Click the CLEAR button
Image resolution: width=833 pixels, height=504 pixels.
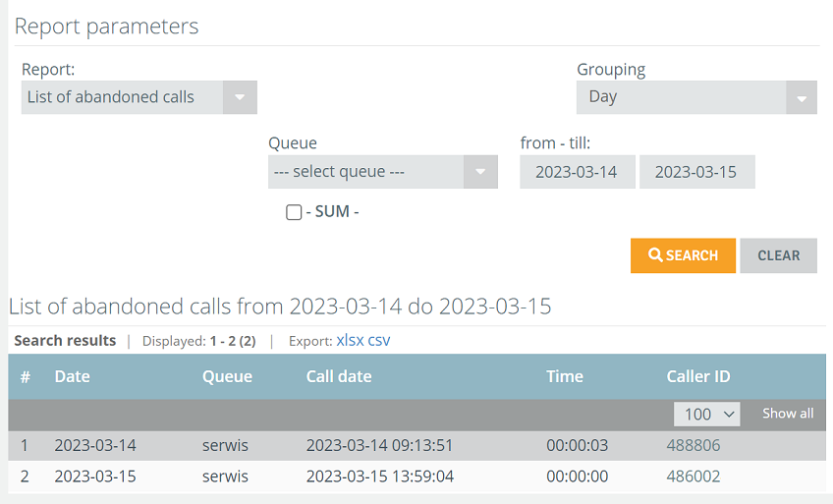(778, 255)
